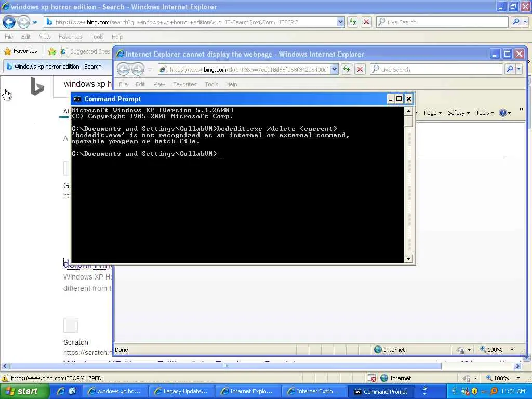Click Back in the 'cannot display' IE window
Image resolution: width=532 pixels, height=399 pixels.
(124, 69)
